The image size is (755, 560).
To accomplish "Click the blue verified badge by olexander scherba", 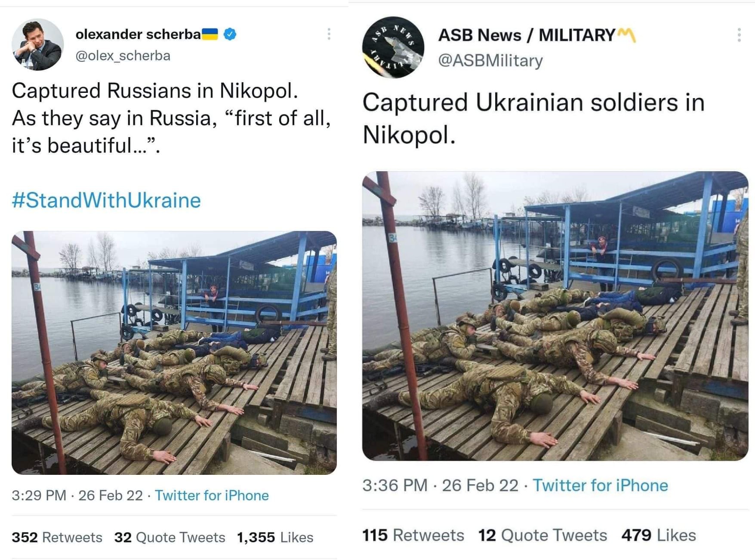I will pyautogui.click(x=230, y=34).
